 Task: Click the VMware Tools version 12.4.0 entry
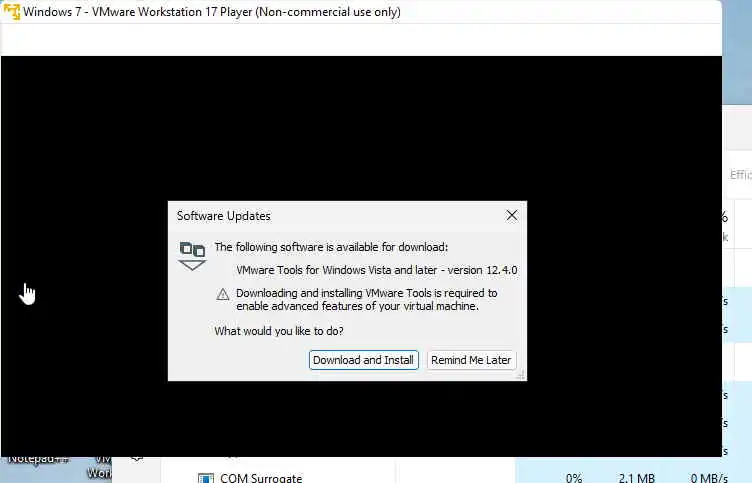[376, 270]
